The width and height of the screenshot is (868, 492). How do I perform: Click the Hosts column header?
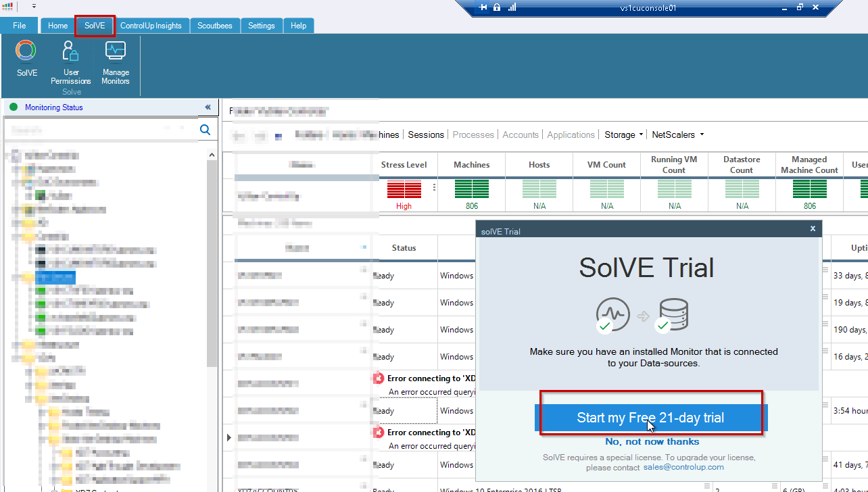(x=539, y=165)
